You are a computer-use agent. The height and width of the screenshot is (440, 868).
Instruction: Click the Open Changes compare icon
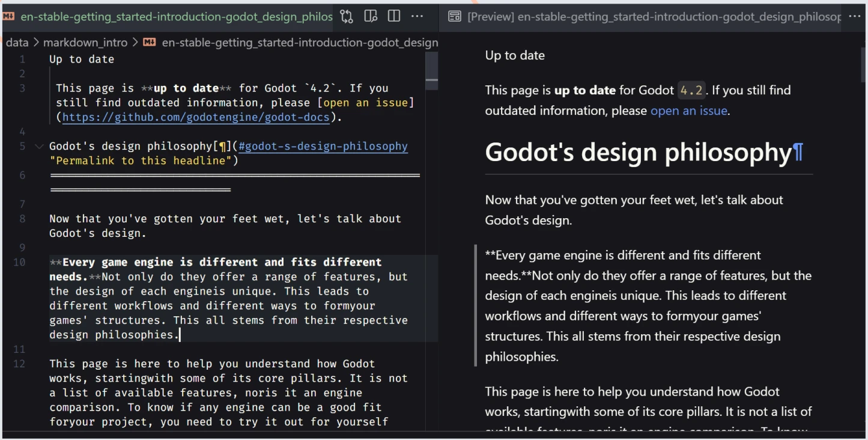[x=347, y=16]
